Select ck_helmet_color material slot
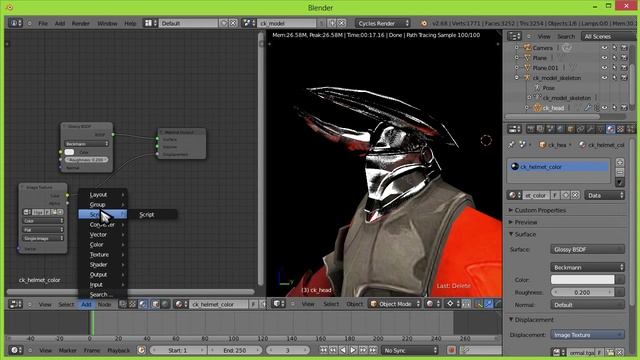 click(x=559, y=167)
